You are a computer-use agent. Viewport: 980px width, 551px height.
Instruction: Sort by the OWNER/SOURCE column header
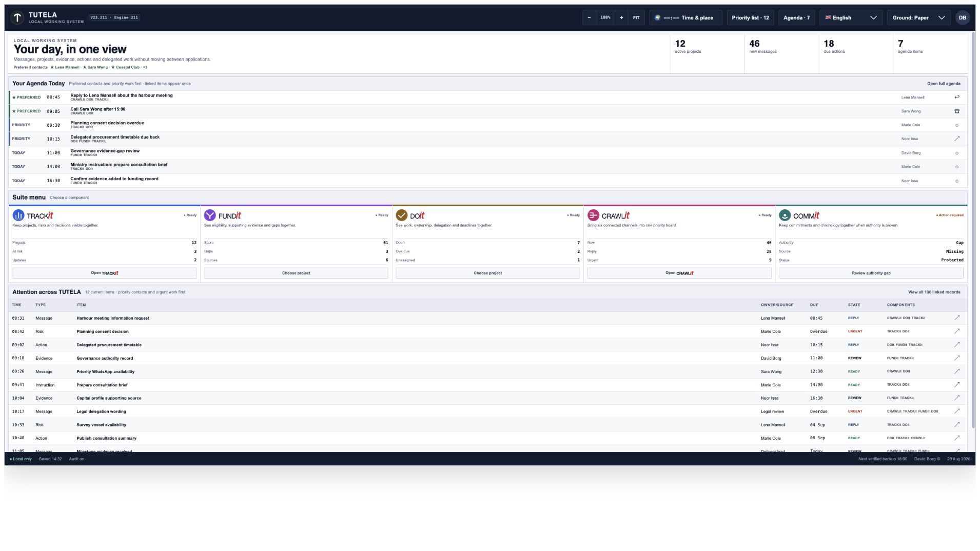point(777,305)
